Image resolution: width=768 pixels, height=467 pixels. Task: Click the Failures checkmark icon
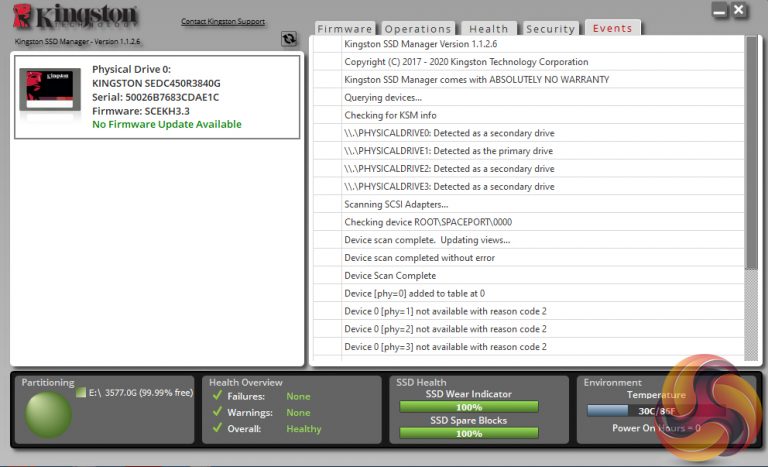217,395
